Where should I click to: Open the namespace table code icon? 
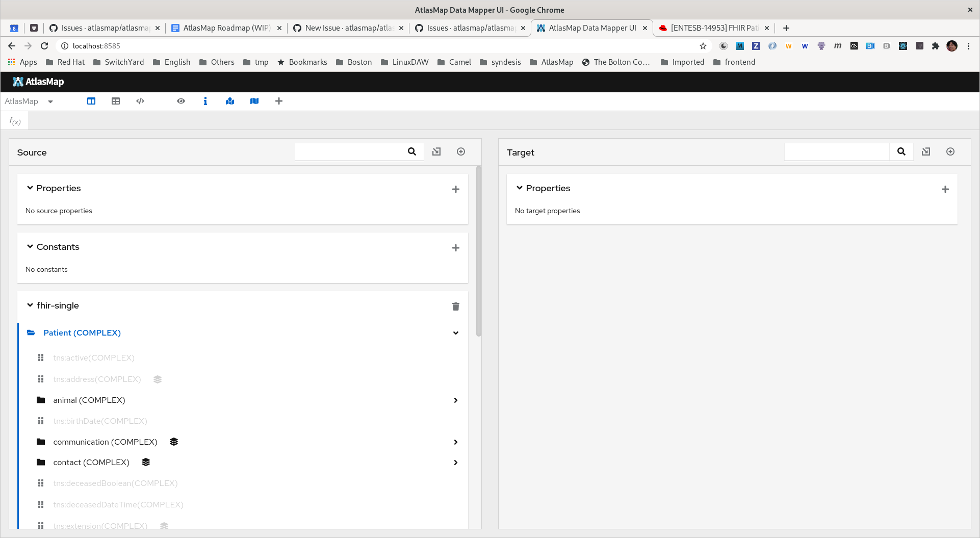[x=140, y=101]
